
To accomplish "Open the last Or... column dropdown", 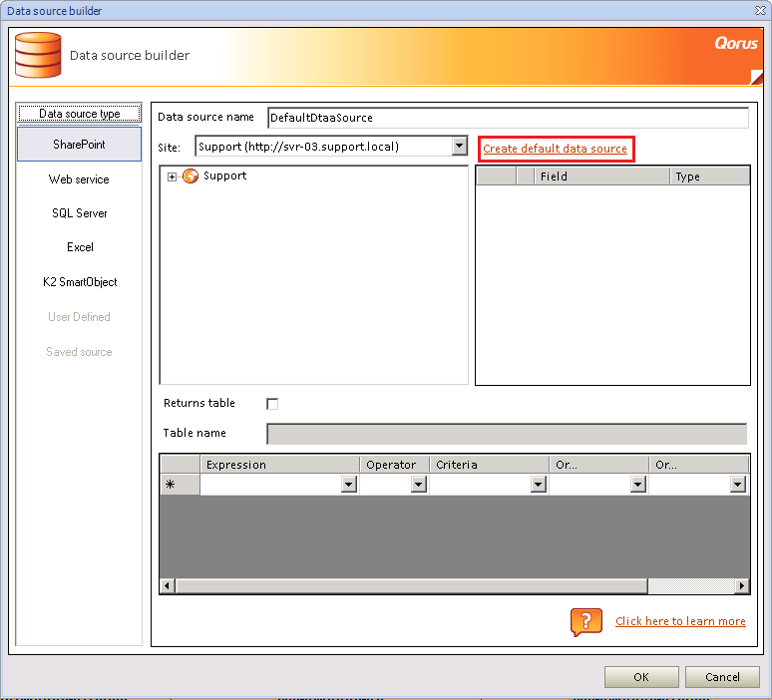I will 737,485.
